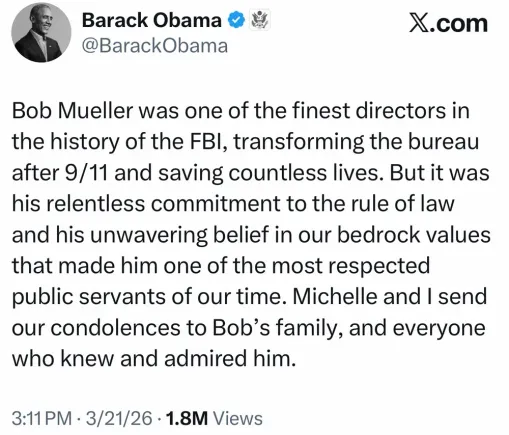Click the government eagle seal badge

point(260,20)
